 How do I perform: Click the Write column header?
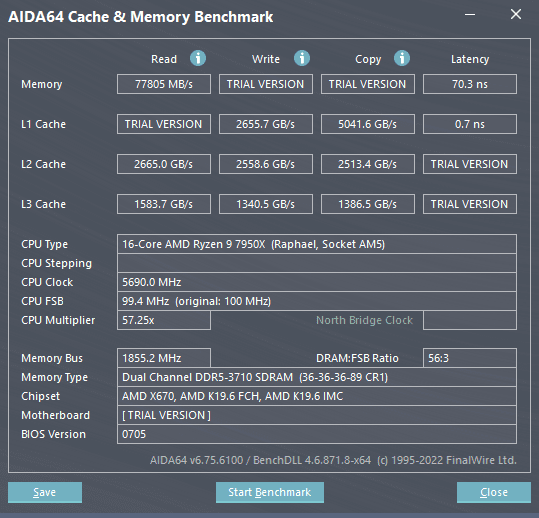click(266, 59)
